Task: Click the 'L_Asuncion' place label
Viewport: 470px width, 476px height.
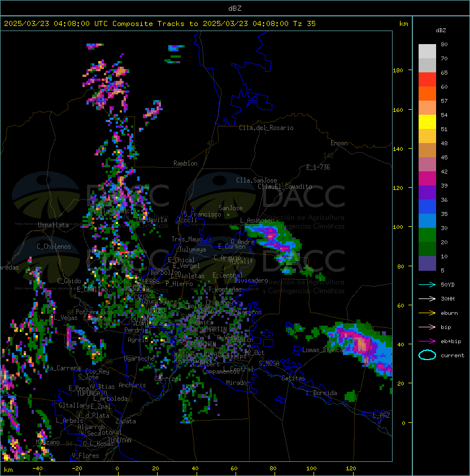Action: (257, 220)
